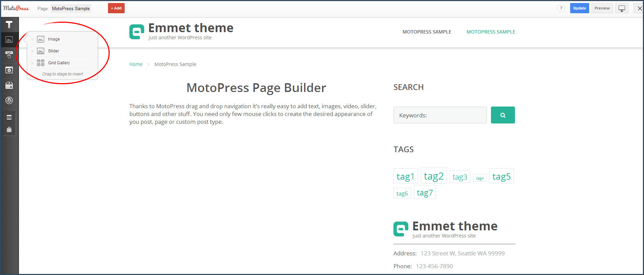The image size is (644, 275).
Task: Select the Image widgets group icon
Action: [x=9, y=40]
